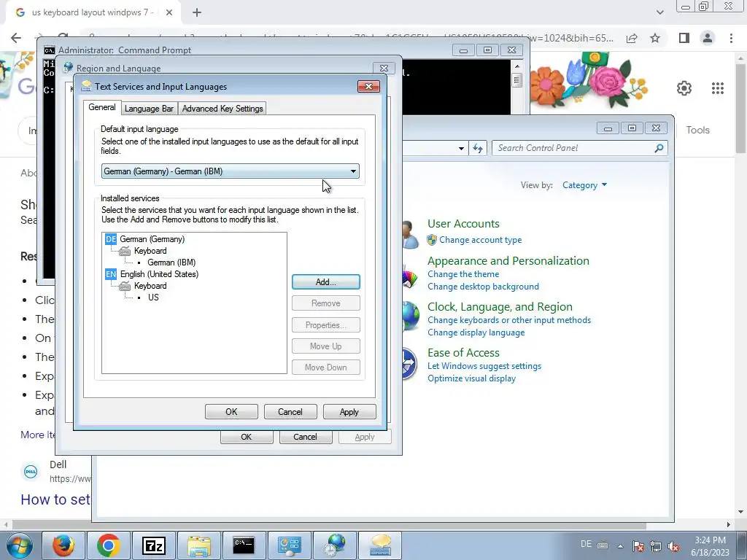The height and width of the screenshot is (560, 747).
Task: Select the US keyboard layout entry
Action: point(153,297)
